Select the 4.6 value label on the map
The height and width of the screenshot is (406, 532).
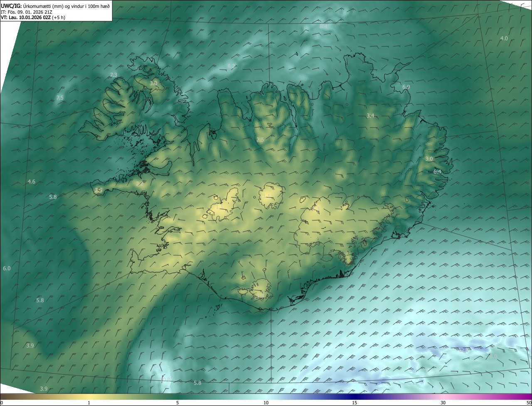coord(32,182)
